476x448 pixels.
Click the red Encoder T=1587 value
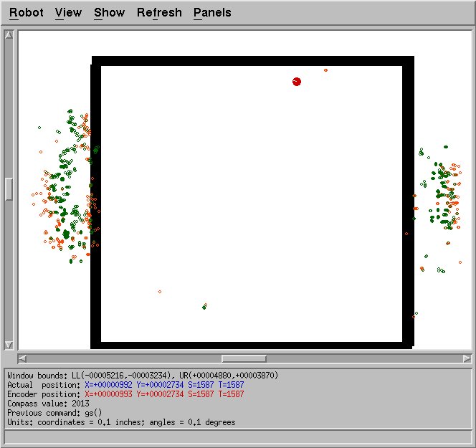coord(231,394)
